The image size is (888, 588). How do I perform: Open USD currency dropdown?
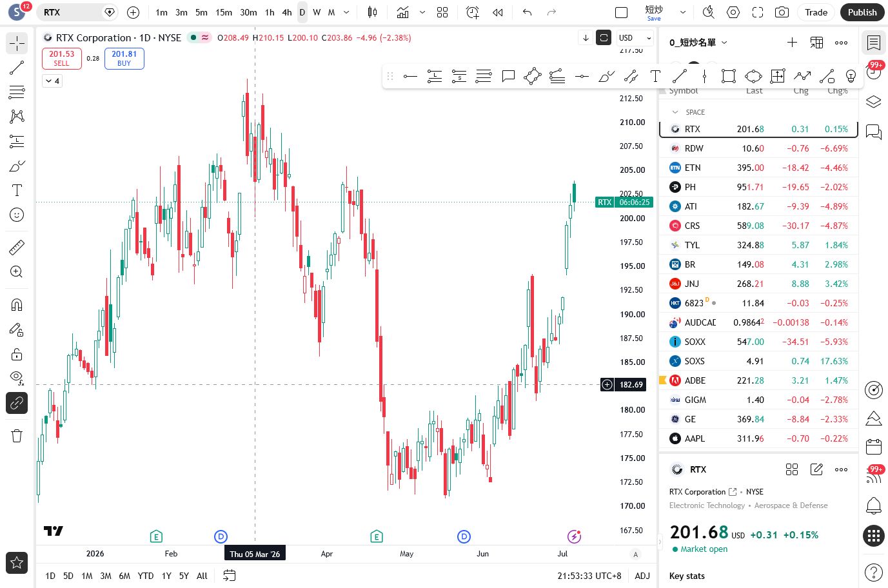point(635,38)
